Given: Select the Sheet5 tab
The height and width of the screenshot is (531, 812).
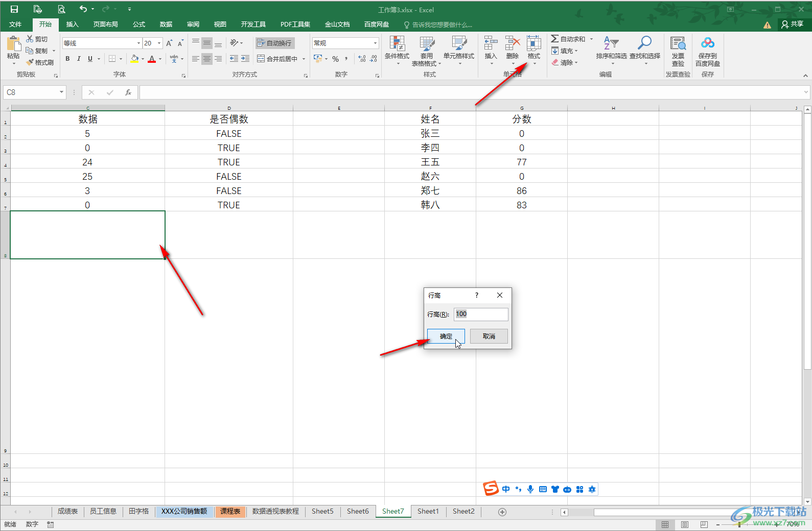Looking at the screenshot, I should point(322,511).
